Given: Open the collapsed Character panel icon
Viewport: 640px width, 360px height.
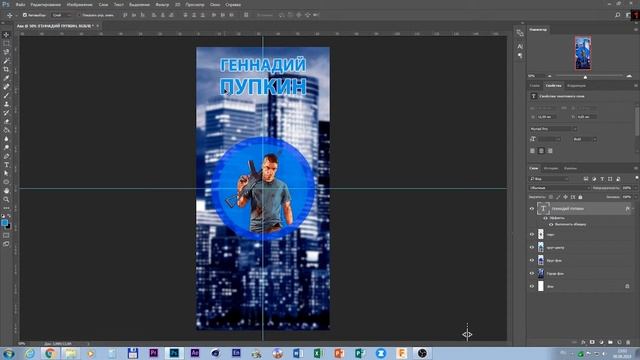Looking at the screenshot, I should pos(520,46).
